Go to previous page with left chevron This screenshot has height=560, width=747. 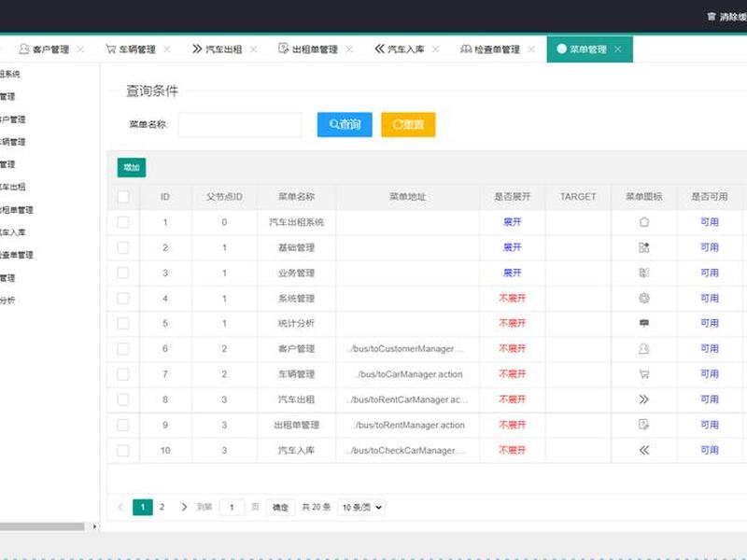tap(120, 507)
